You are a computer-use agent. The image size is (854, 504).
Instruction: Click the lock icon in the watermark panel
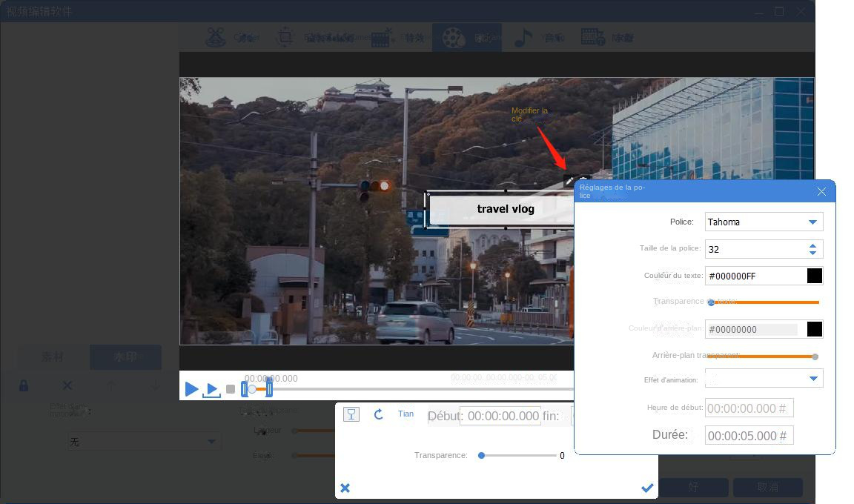23,385
